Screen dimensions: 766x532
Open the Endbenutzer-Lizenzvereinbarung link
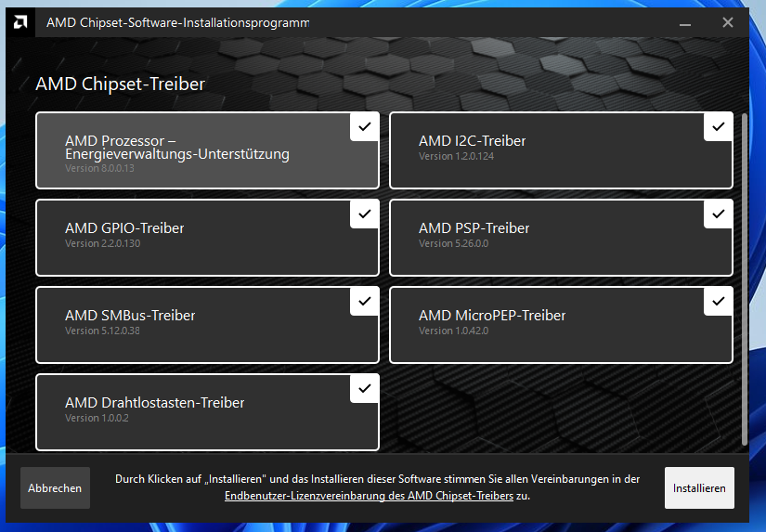pos(369,496)
